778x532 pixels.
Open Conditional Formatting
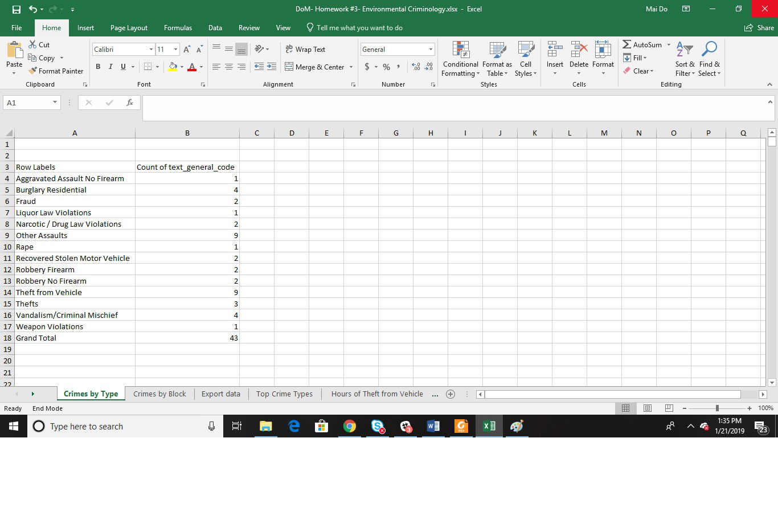(460, 59)
